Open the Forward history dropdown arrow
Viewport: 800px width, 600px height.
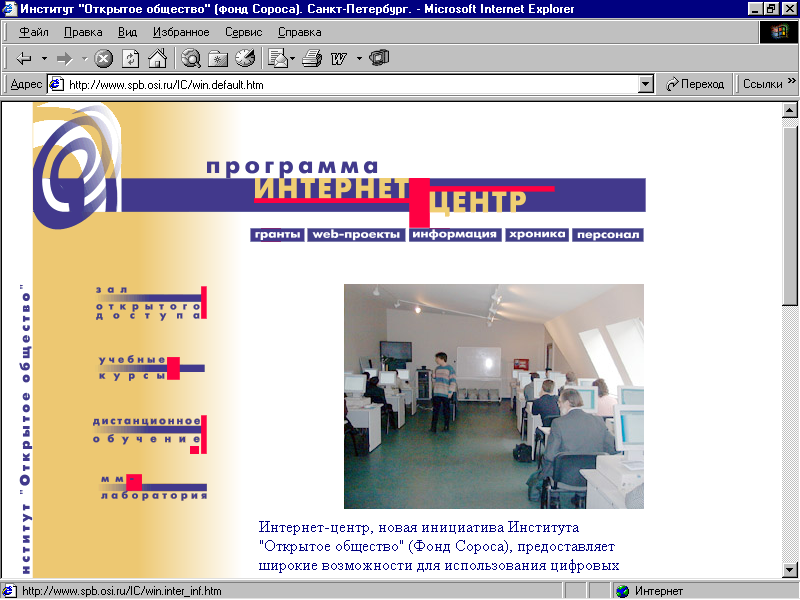85,59
